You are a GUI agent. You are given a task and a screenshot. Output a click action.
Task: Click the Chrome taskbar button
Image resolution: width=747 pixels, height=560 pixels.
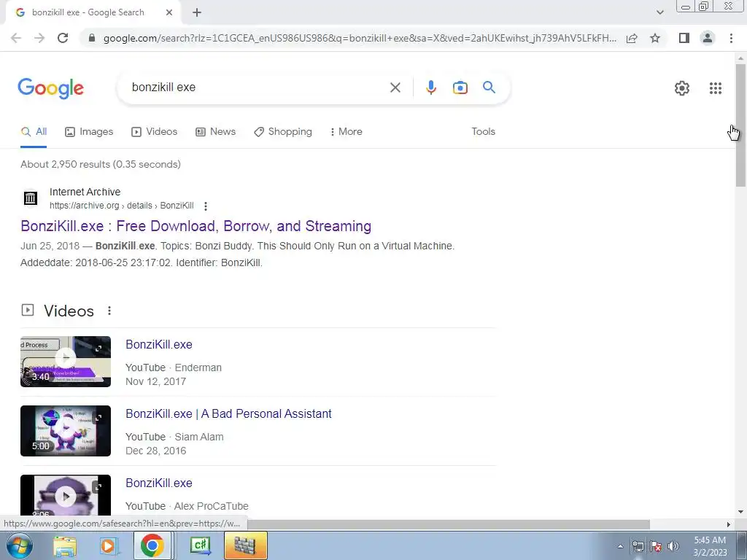[152, 545]
